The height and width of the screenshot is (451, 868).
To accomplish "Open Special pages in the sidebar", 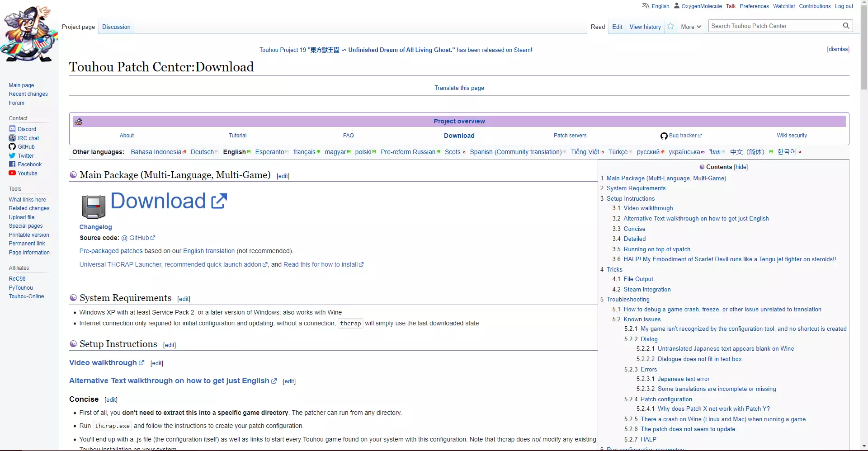I will point(26,226).
